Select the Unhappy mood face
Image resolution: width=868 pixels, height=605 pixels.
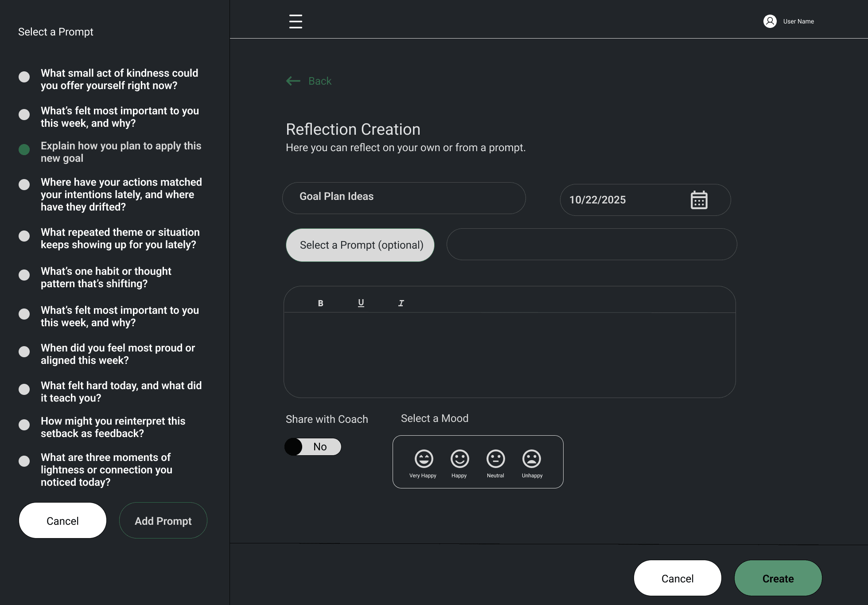pyautogui.click(x=531, y=459)
